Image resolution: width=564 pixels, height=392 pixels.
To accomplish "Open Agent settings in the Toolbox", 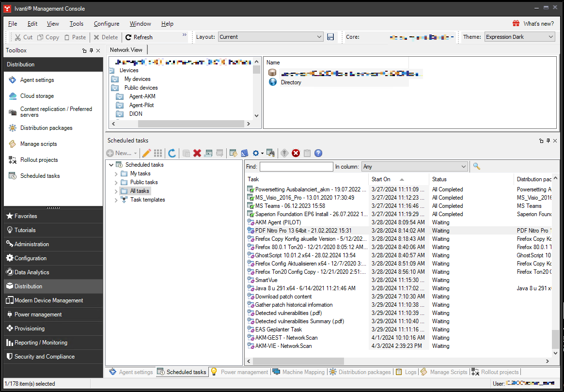I will tap(37, 80).
